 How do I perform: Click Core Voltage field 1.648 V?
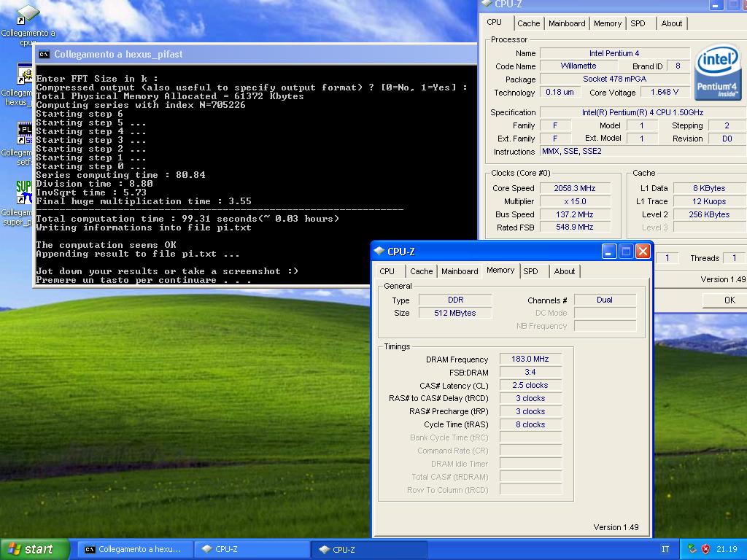tap(665, 92)
